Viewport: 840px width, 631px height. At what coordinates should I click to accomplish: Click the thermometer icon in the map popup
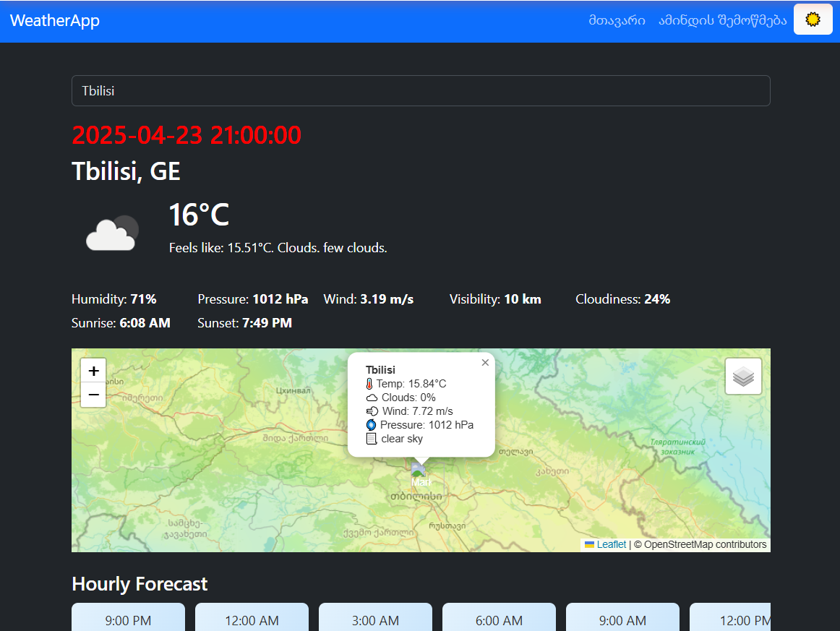(x=370, y=384)
